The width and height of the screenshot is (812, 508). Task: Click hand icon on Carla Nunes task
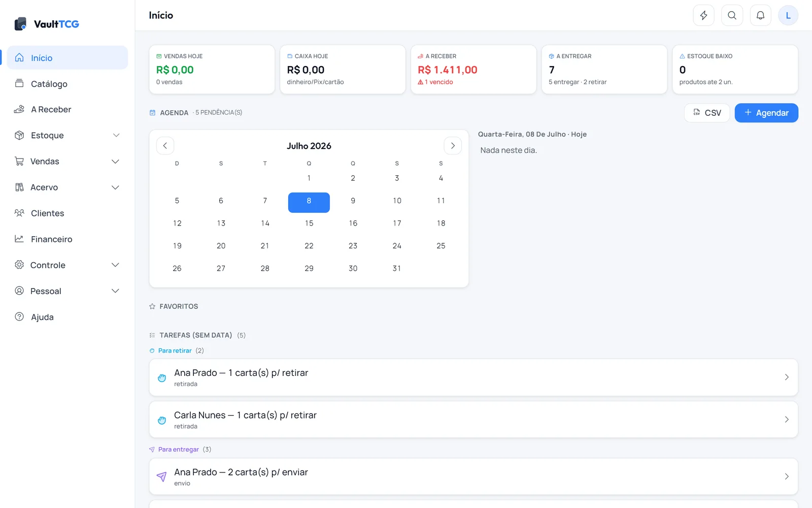(x=162, y=420)
